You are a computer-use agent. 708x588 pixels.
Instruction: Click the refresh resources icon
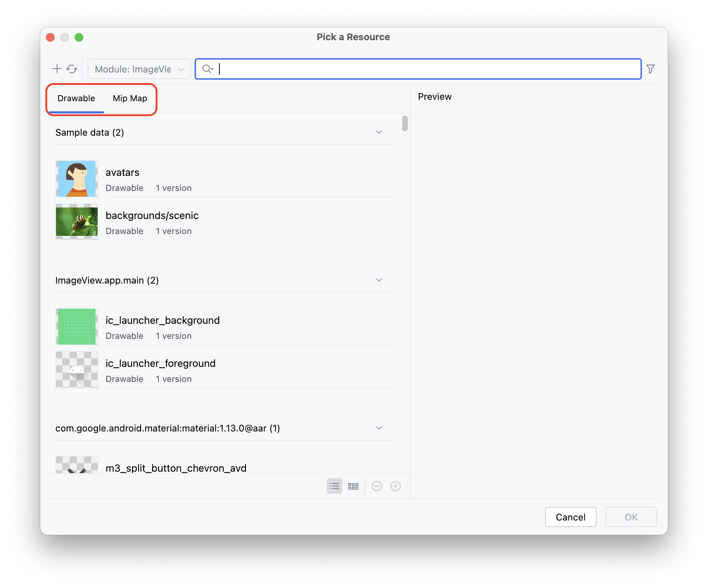click(72, 69)
